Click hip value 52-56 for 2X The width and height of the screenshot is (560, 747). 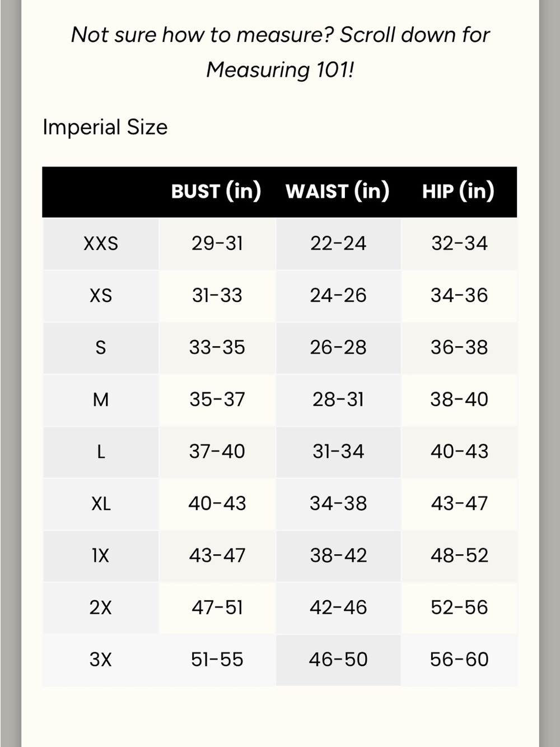tap(459, 607)
